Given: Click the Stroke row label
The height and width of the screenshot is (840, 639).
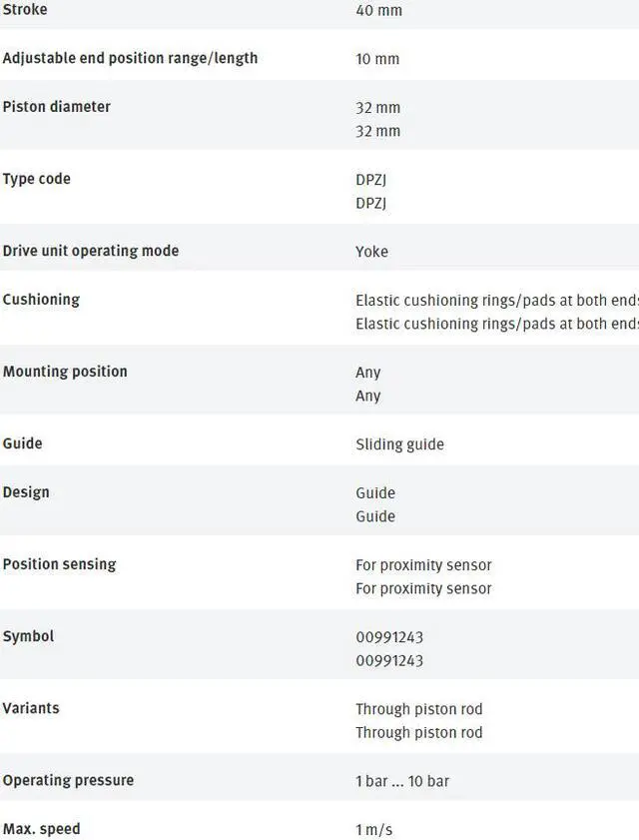Looking at the screenshot, I should tap(25, 10).
